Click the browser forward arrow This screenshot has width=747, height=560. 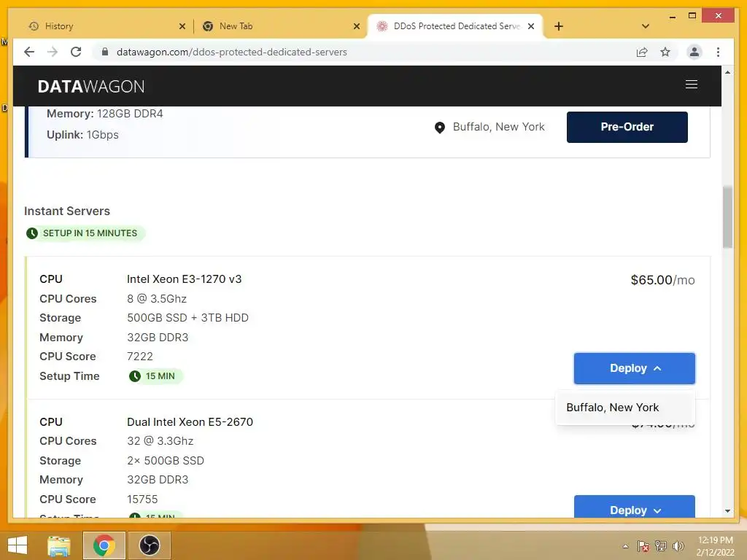click(53, 52)
